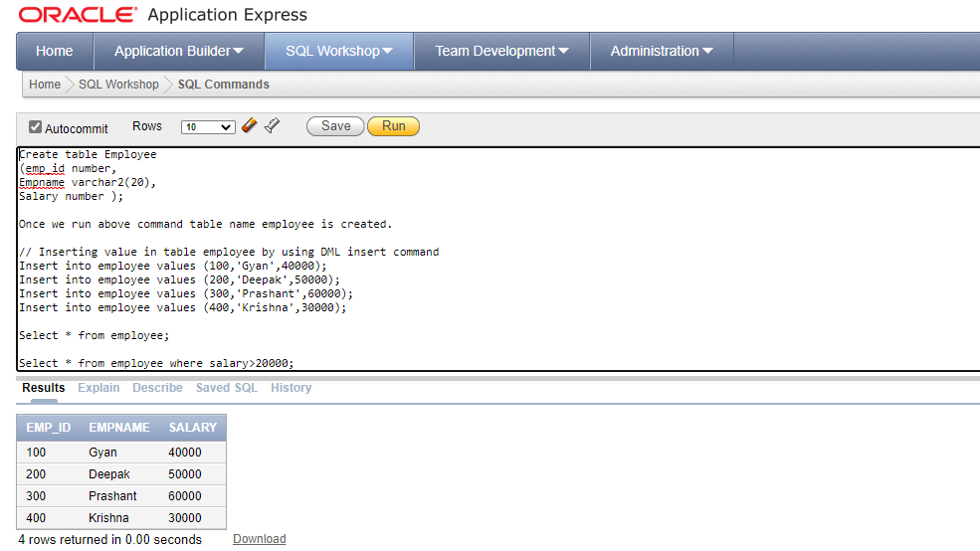Run the SQL command
The image size is (980, 551).
394,126
